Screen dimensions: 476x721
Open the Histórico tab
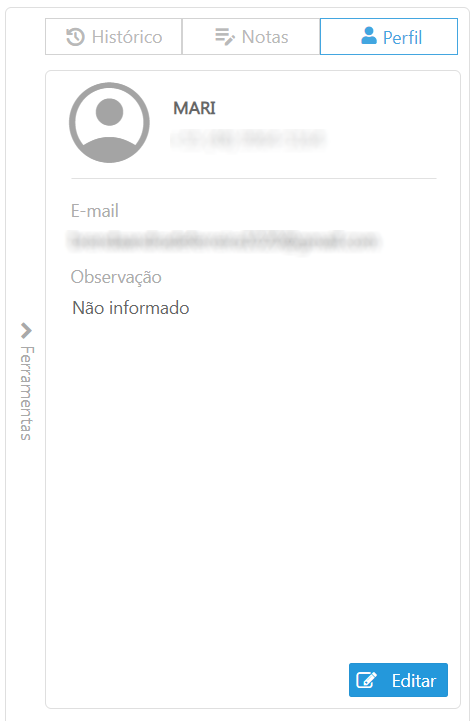(x=114, y=37)
